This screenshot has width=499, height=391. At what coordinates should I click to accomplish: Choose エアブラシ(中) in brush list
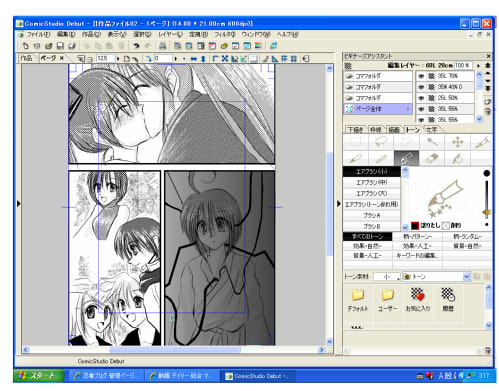point(371,183)
